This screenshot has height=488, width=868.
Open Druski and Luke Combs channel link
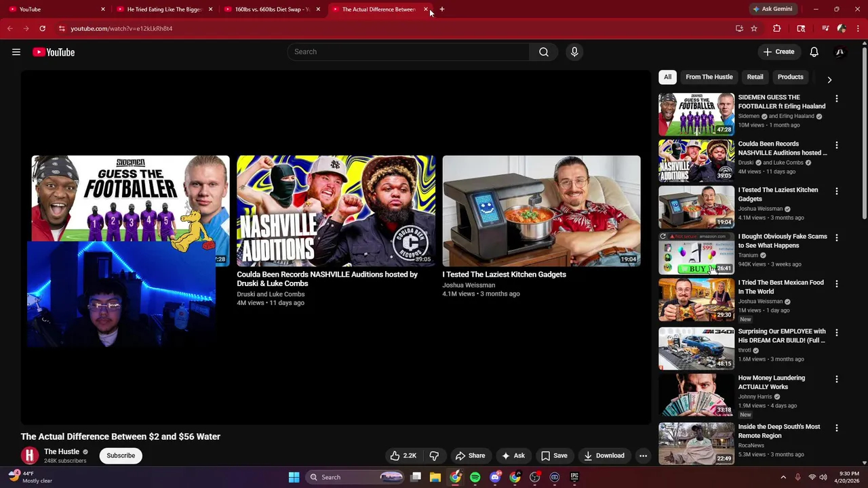point(271,294)
